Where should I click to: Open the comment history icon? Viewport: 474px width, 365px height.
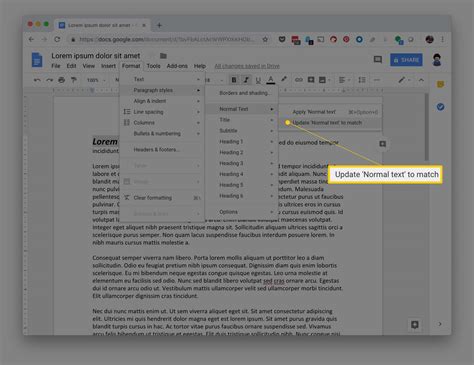(378, 60)
